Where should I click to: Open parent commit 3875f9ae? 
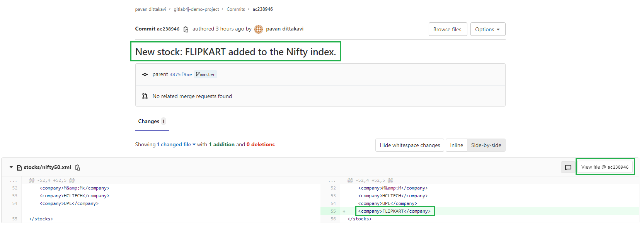181,74
